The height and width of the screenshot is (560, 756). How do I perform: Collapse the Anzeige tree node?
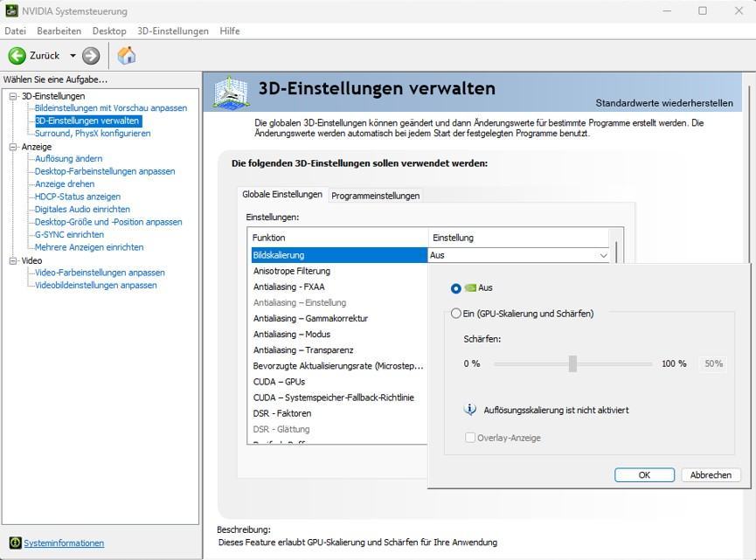13,147
